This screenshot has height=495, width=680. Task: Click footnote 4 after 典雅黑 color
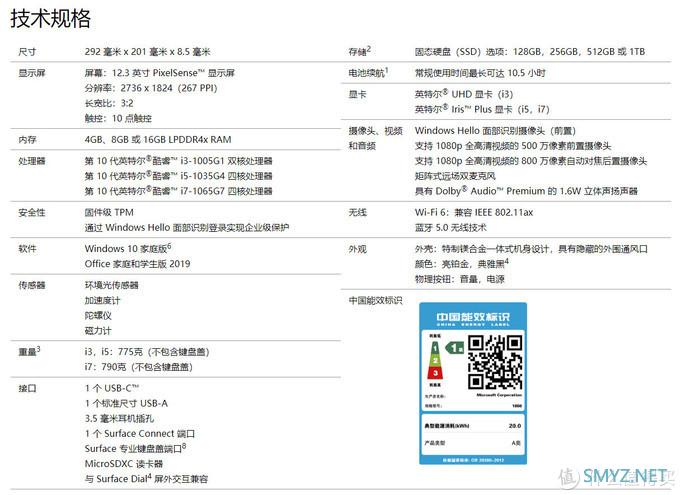tap(507, 261)
